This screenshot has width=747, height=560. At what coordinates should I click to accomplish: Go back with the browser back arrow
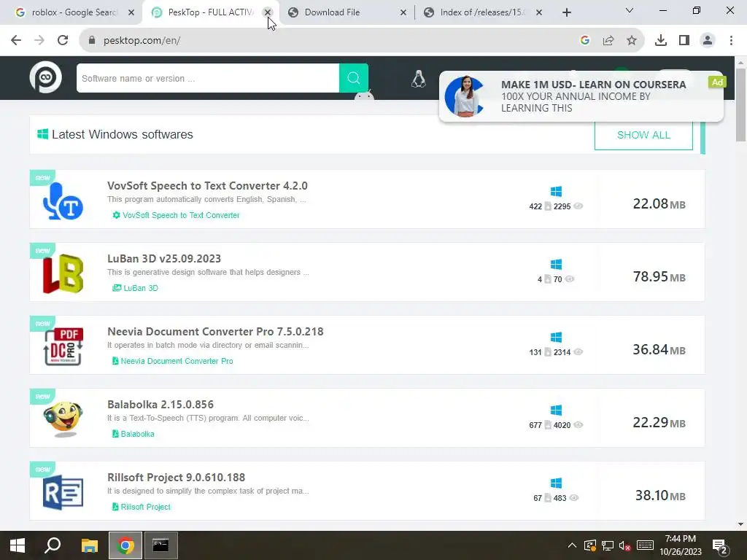pos(16,41)
